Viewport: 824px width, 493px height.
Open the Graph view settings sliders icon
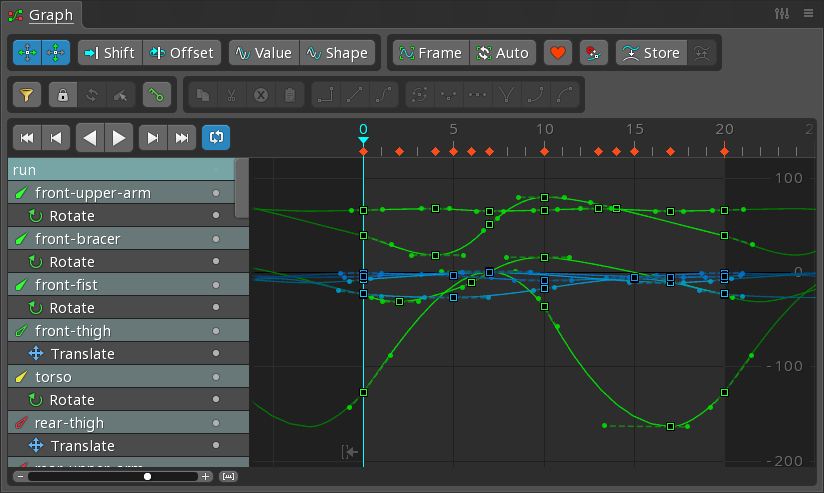pos(782,13)
